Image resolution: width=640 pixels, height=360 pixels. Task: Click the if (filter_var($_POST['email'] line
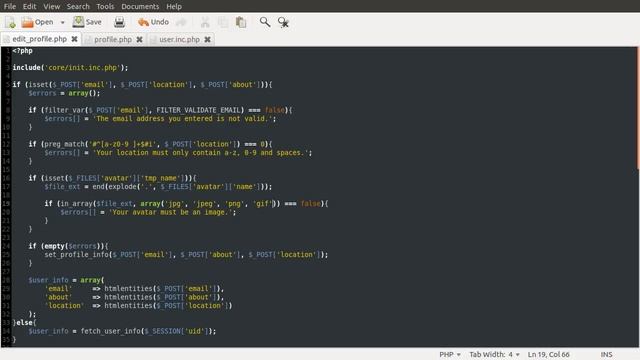coord(160,110)
